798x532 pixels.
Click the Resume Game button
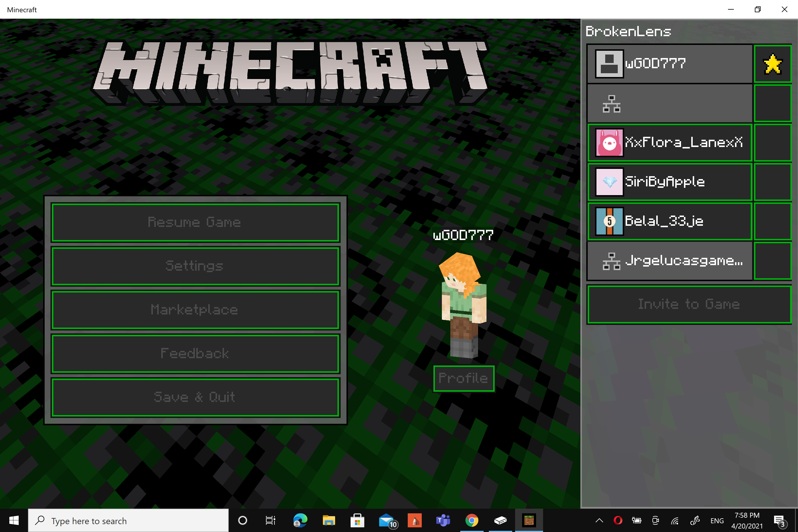pyautogui.click(x=195, y=223)
